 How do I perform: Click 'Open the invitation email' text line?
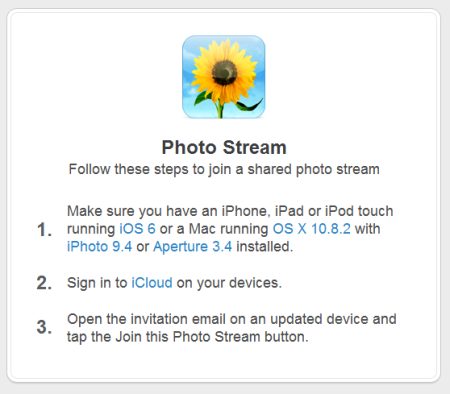pos(232,319)
